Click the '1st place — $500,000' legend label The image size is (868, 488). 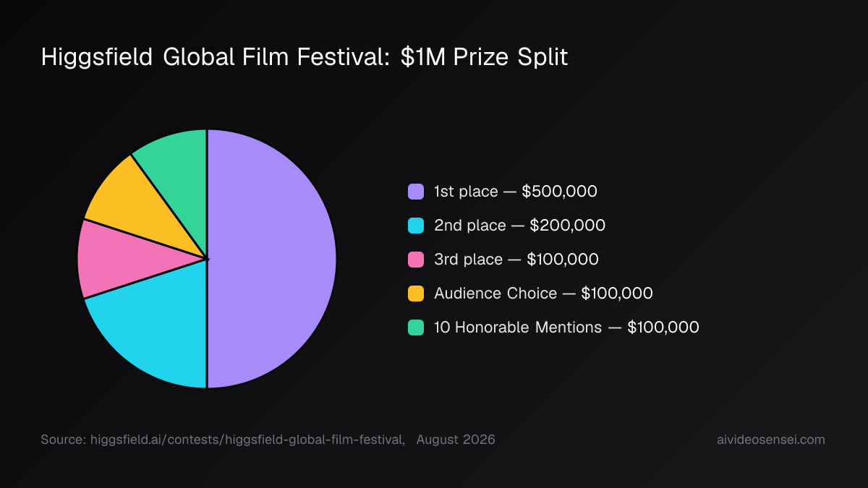click(x=515, y=192)
